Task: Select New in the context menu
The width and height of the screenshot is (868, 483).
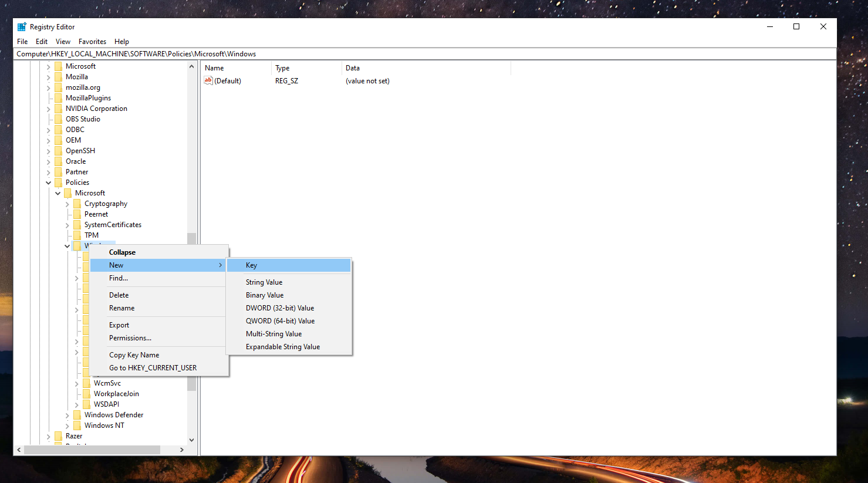Action: coord(159,265)
